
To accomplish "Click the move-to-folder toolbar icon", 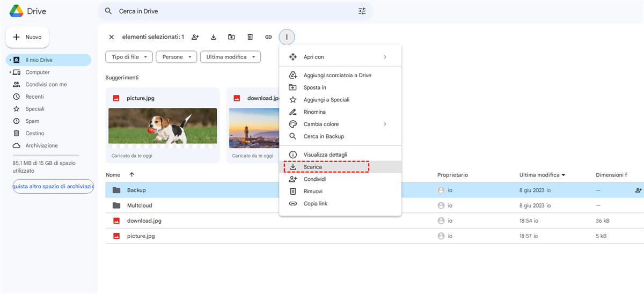I will click(x=231, y=37).
